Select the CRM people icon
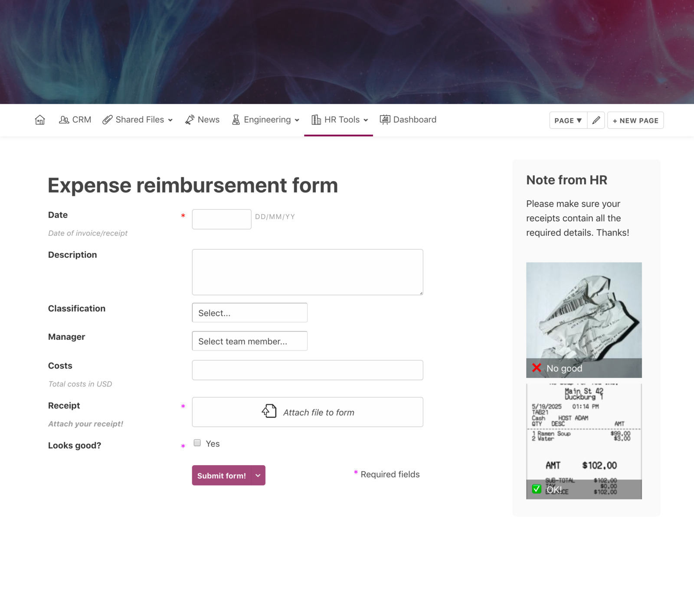Screen dimensions: 694x616 pos(64,120)
